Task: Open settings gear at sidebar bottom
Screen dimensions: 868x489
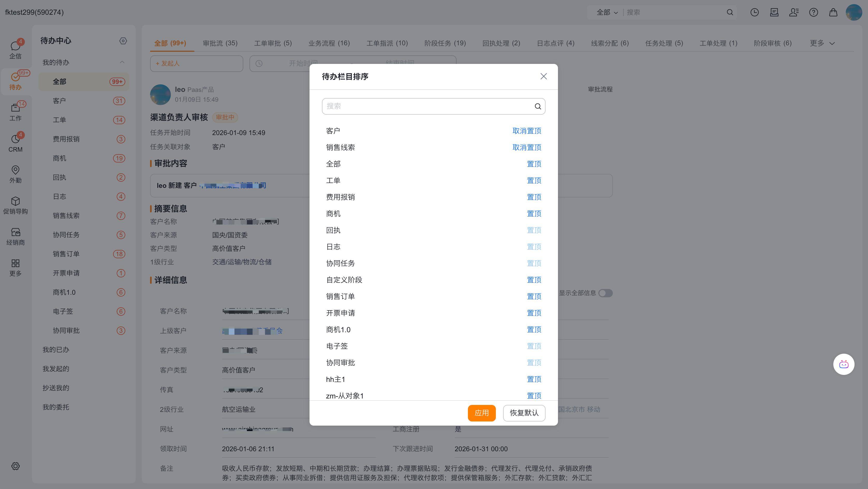Action: [15, 466]
